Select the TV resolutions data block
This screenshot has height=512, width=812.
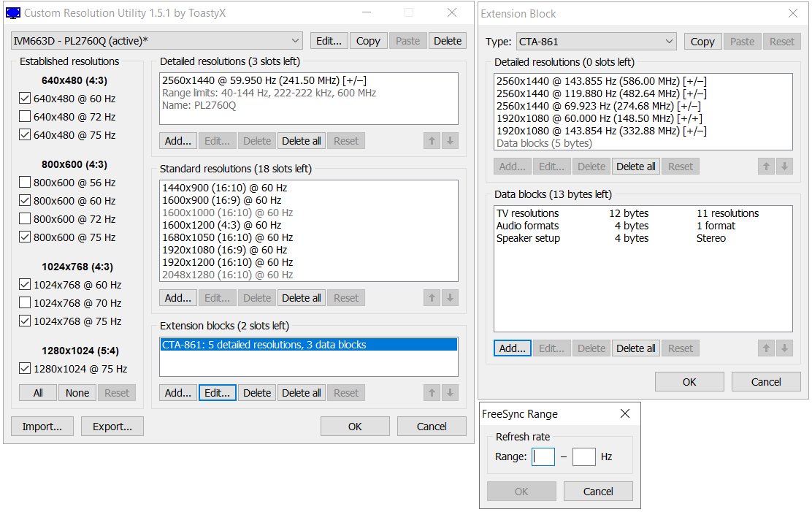coord(528,213)
